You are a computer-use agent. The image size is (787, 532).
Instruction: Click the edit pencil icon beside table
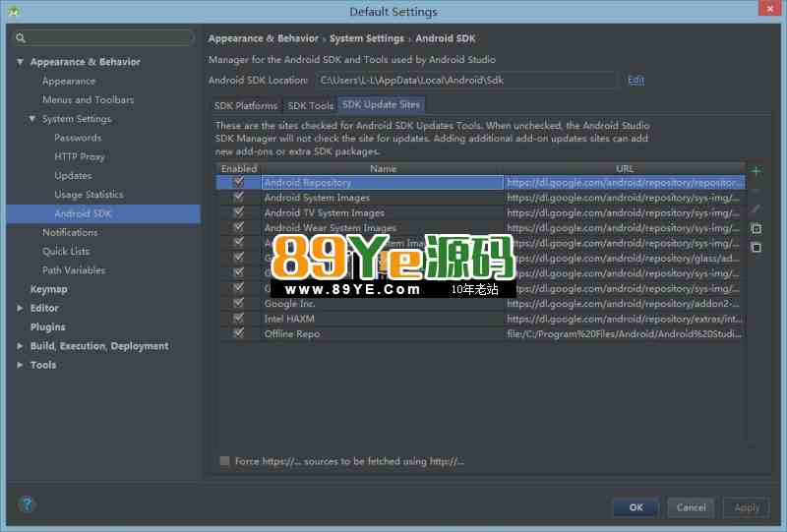pyautogui.click(x=756, y=208)
